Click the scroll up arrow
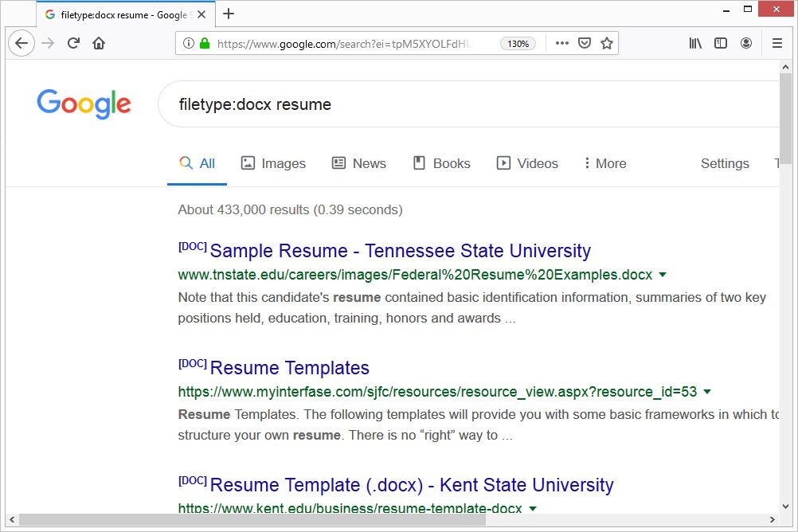The image size is (798, 532). coord(786,67)
